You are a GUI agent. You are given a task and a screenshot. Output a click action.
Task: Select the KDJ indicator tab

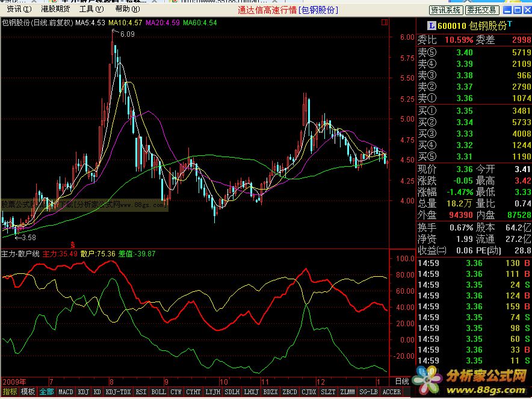[x=83, y=392]
